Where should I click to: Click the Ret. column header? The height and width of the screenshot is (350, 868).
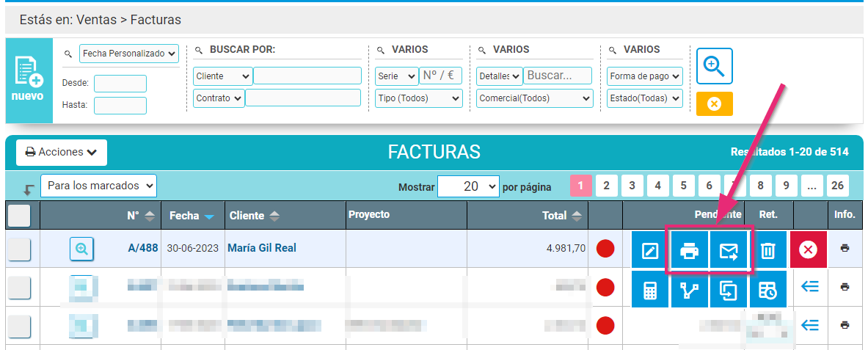769,214
